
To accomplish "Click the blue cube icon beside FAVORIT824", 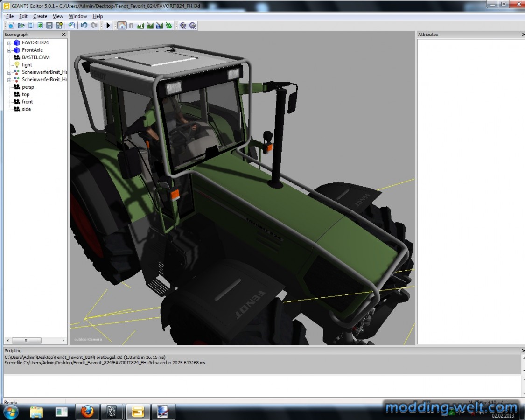I will 17,42.
